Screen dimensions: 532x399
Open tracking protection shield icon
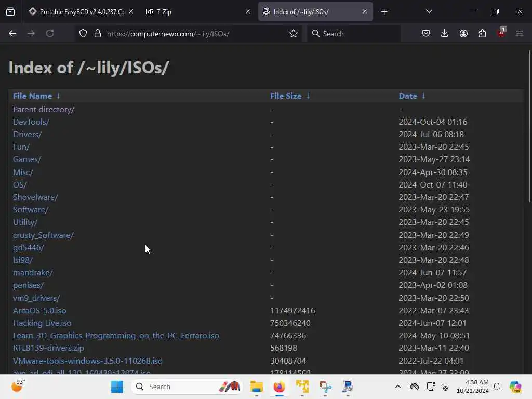[x=83, y=34]
